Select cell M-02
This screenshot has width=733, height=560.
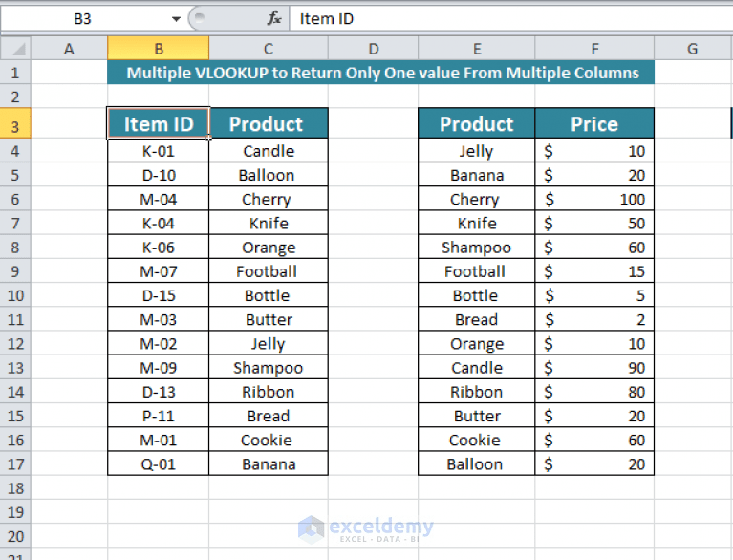(158, 344)
